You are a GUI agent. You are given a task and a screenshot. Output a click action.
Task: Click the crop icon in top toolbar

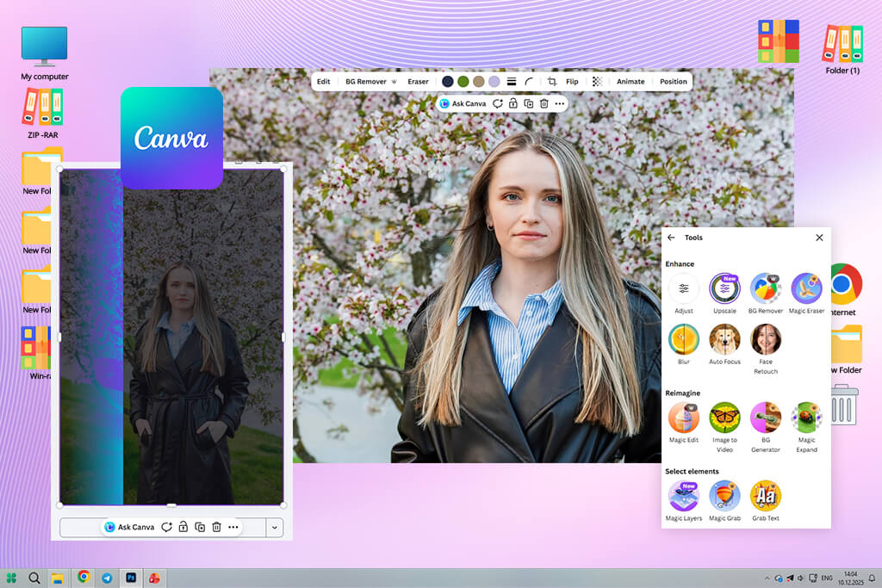tap(552, 82)
